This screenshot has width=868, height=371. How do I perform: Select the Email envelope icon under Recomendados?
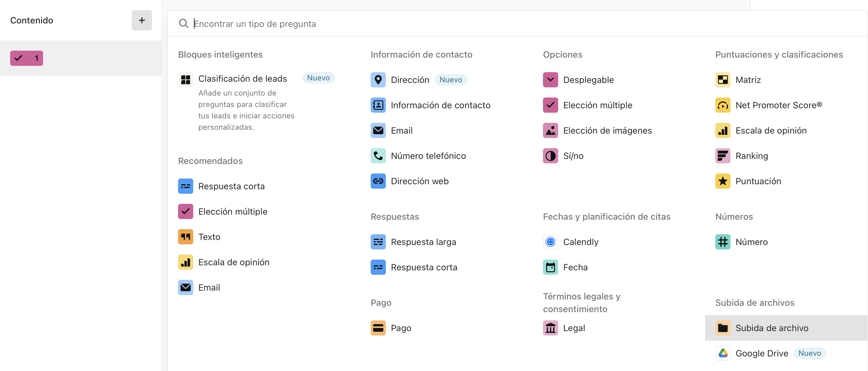click(x=186, y=287)
